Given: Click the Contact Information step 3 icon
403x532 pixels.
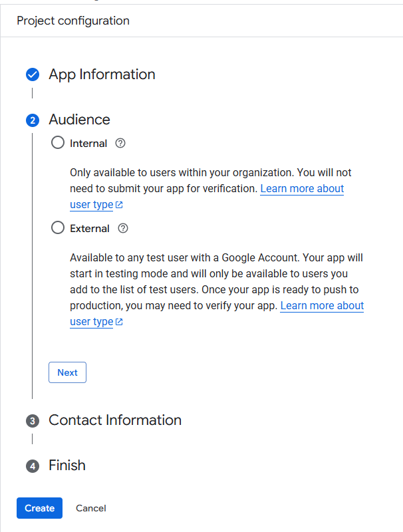Looking at the screenshot, I should (33, 421).
